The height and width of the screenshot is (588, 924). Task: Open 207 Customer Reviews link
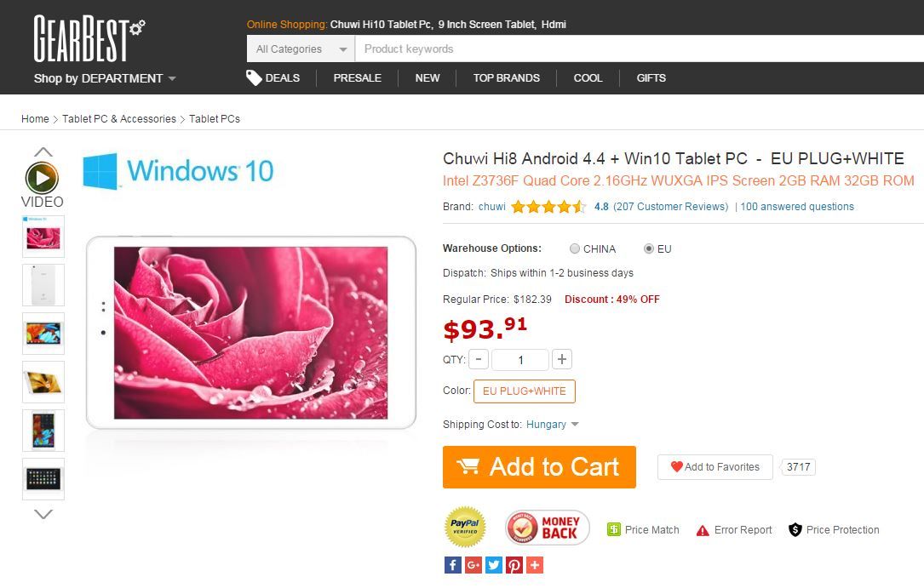click(671, 207)
